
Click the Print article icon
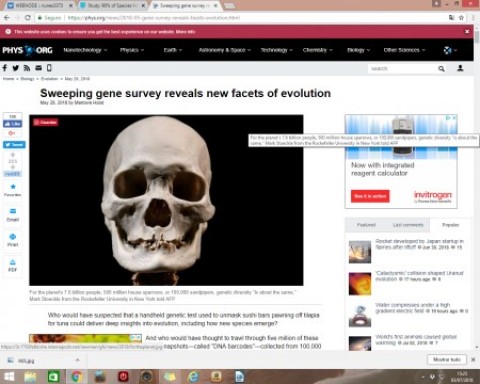coord(13,240)
